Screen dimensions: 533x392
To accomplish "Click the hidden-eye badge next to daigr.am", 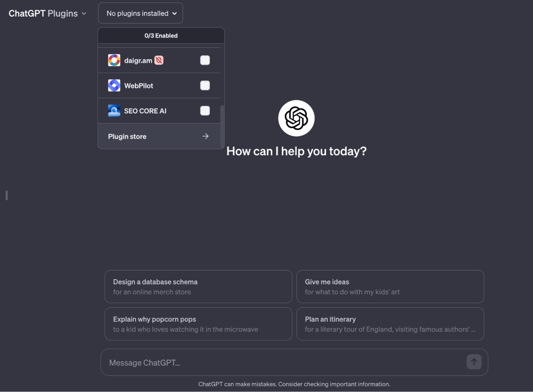I will coord(159,60).
